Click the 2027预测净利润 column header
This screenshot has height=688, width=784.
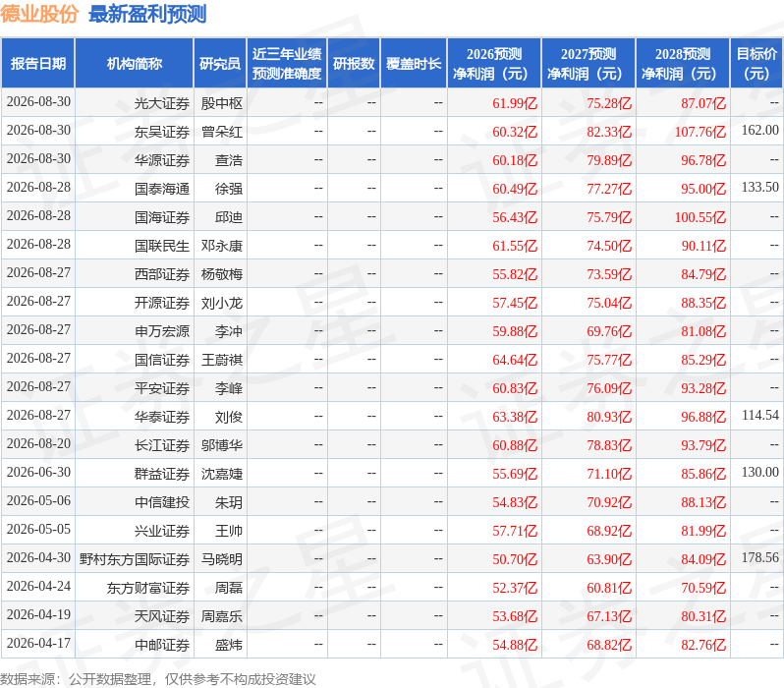coord(588,64)
